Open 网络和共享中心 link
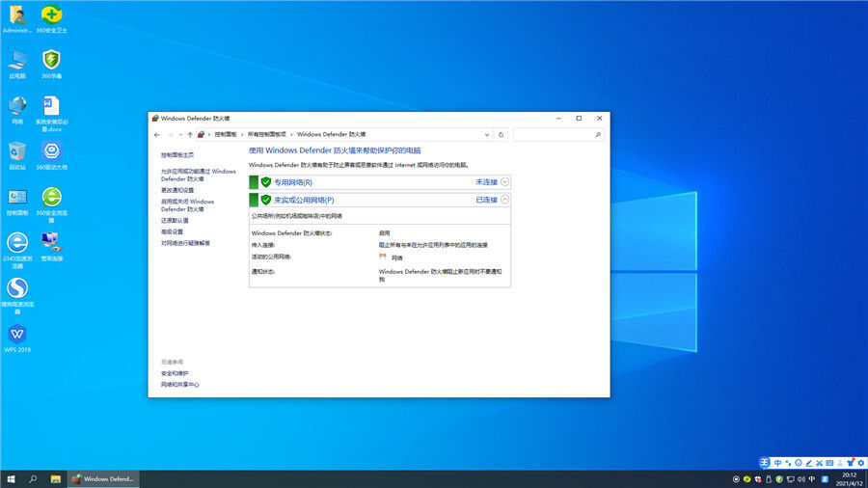The image size is (868, 488). click(x=180, y=385)
